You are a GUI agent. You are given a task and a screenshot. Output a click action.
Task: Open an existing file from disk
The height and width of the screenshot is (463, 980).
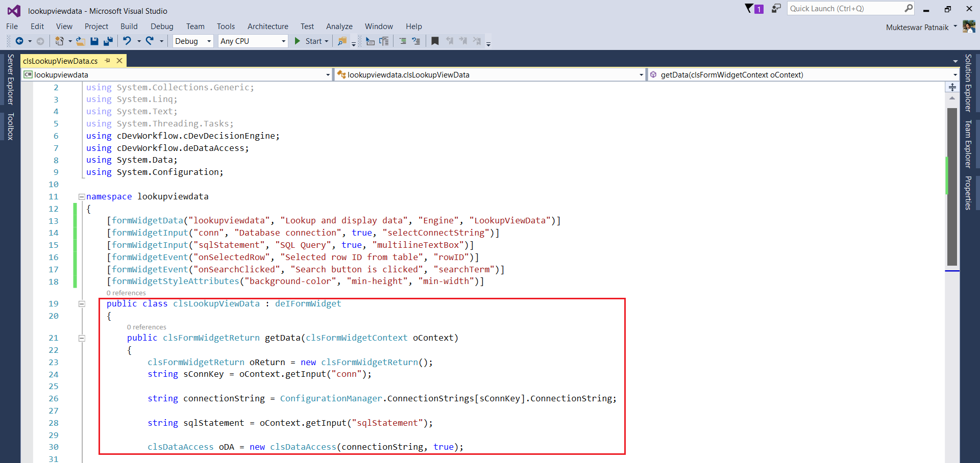(80, 41)
